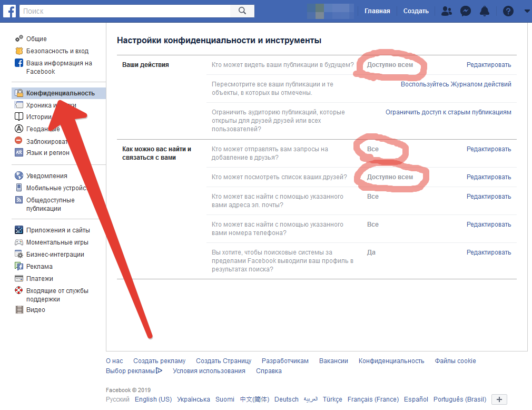
Task: Click Создать Страницу in the footer
Action: click(x=223, y=361)
